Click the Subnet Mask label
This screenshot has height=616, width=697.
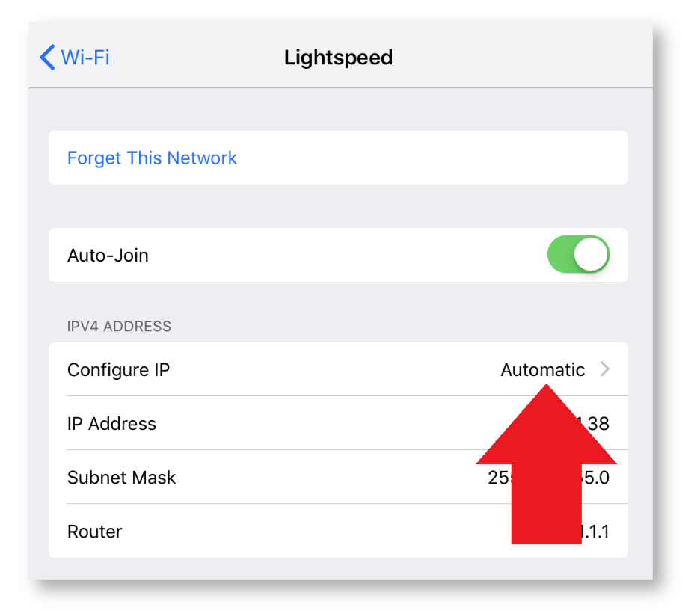pos(122,478)
